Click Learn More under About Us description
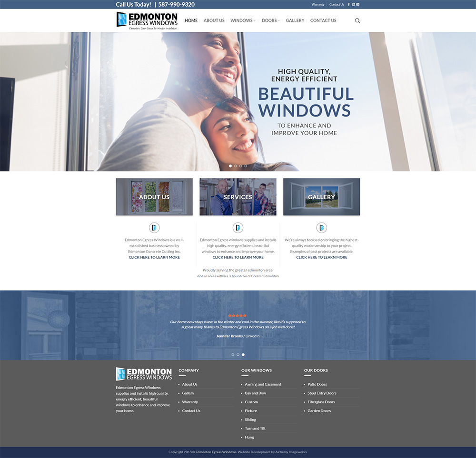This screenshot has width=476, height=458. click(x=154, y=257)
